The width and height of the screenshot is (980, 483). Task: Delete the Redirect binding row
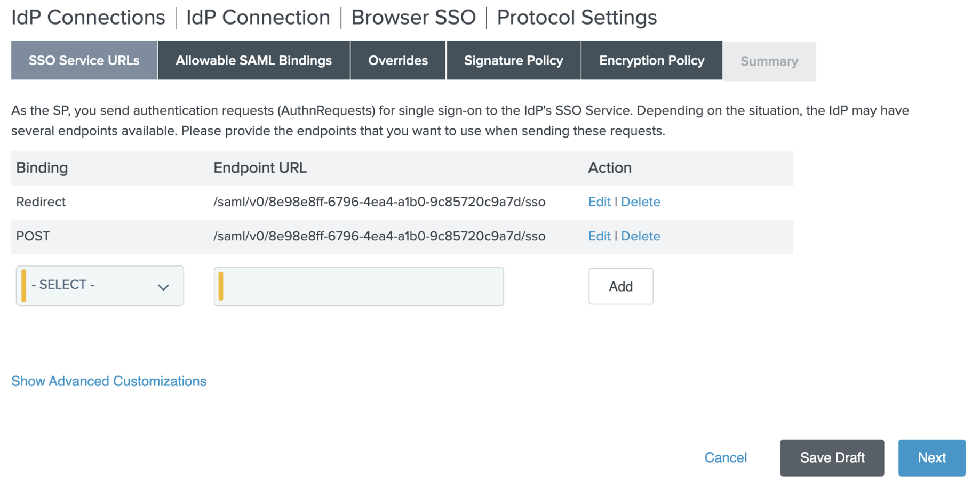click(x=640, y=202)
